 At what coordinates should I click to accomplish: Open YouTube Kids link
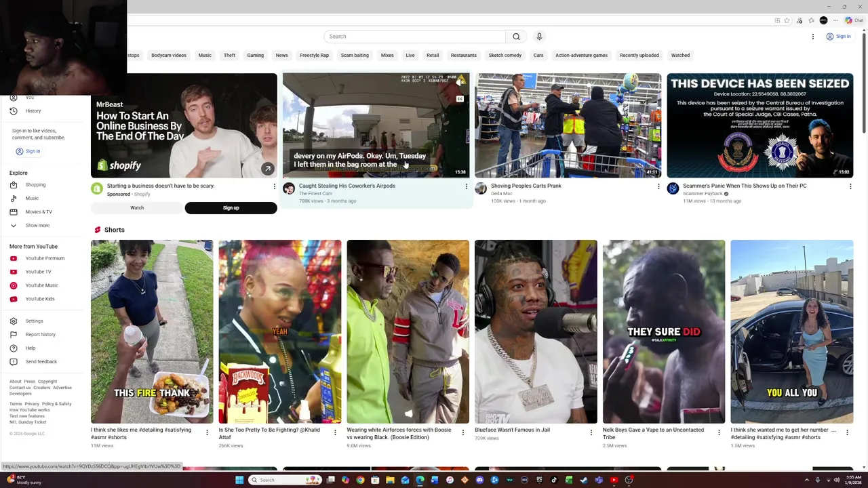pos(40,299)
